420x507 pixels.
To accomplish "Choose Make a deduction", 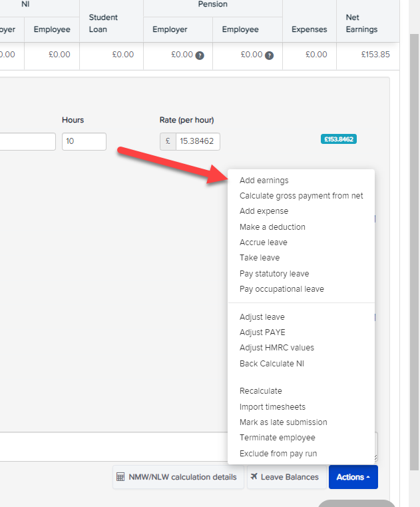I will coord(272,227).
